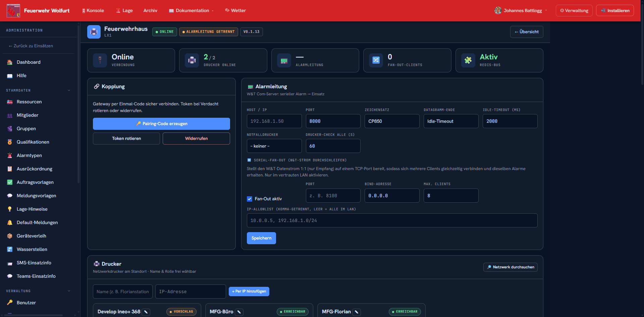The width and height of the screenshot is (644, 317).
Task: Open the Datagramm-Ende Idle-Timeout dropdown
Action: 451,121
